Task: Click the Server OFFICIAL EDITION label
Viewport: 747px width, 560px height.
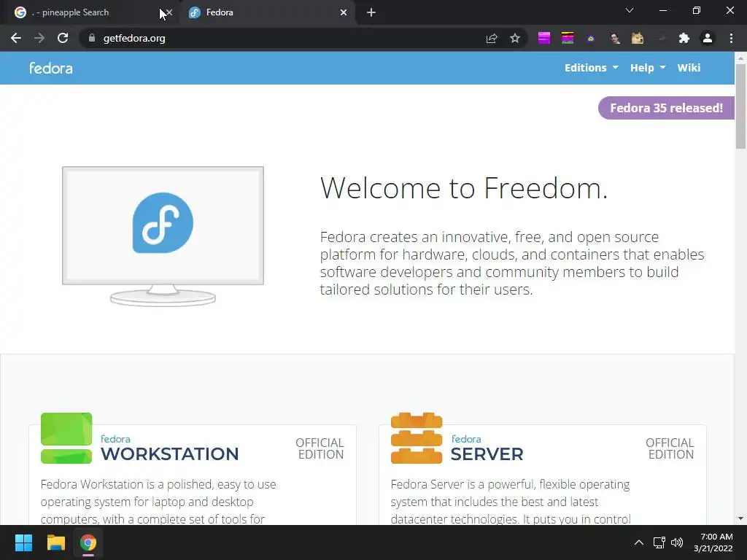Action: pos(670,448)
